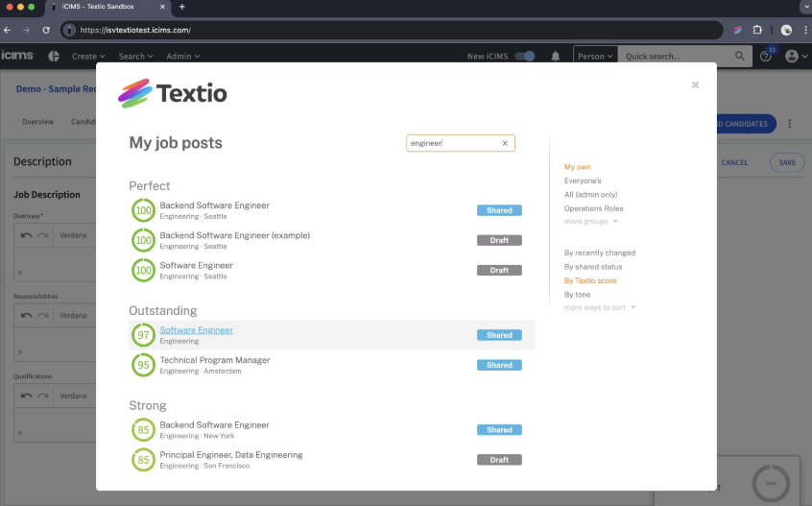Click Shared badge on Backend Software Engineer New York
The image size is (812, 506).
pyautogui.click(x=499, y=430)
